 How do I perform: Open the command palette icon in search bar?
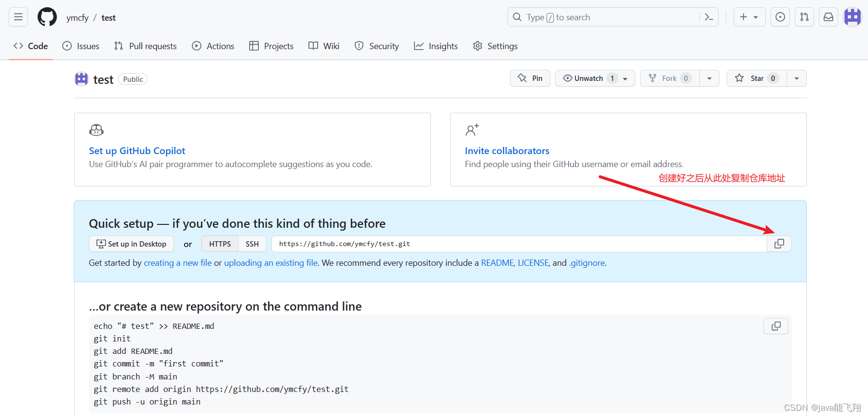point(708,17)
